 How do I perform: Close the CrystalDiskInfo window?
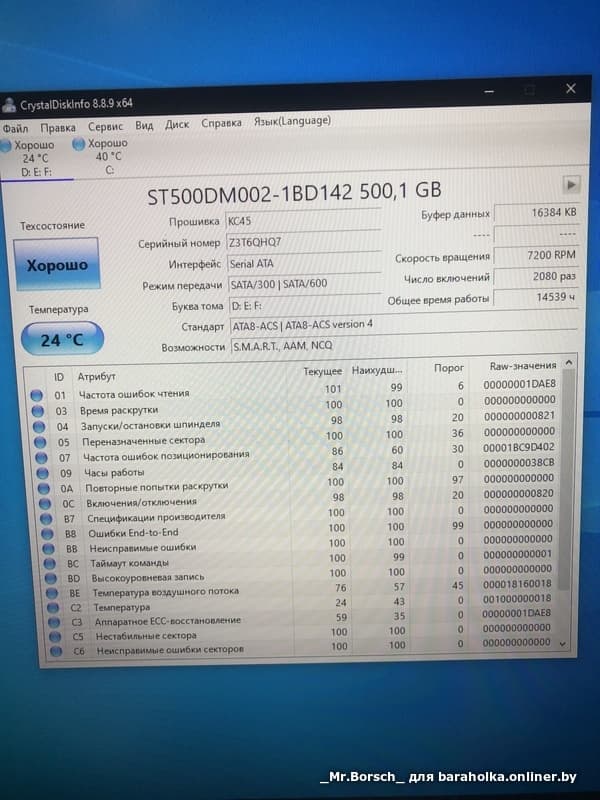571,88
